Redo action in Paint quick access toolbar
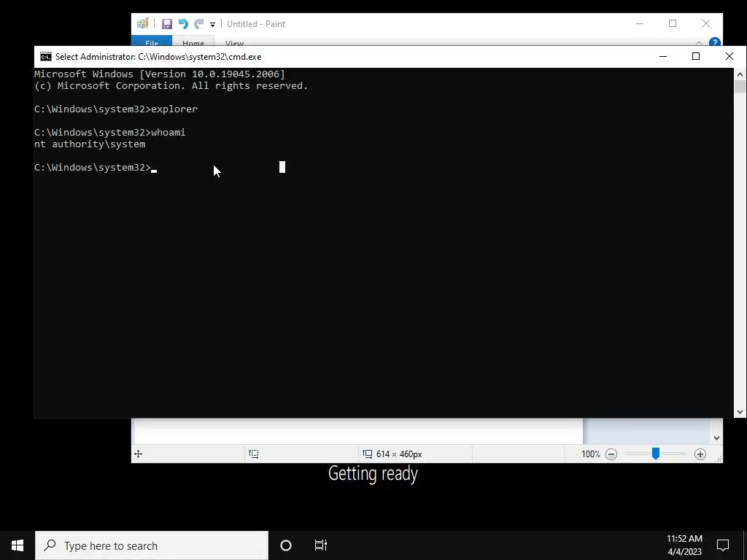747x560 pixels. point(198,24)
